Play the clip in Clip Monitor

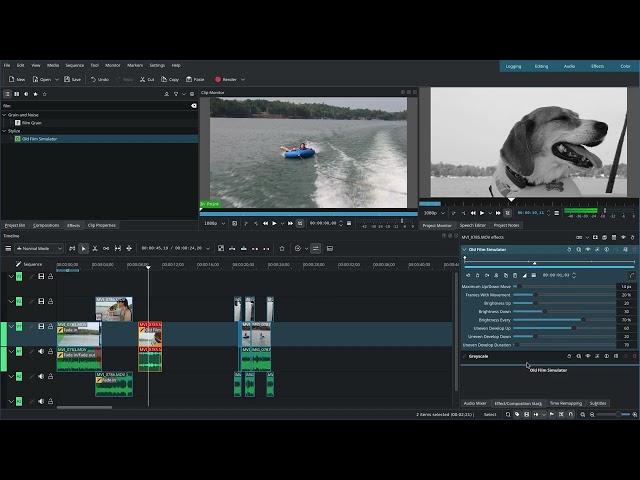(x=274, y=223)
